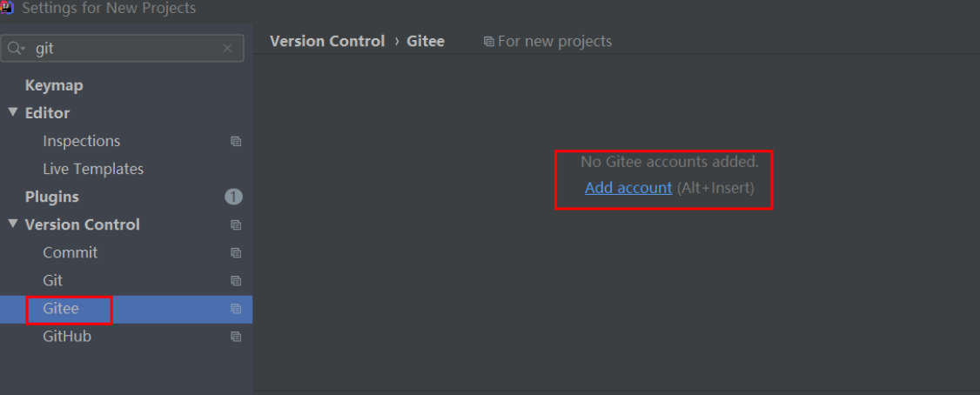
Task: Click the project-level icon beside Version Control
Action: (236, 225)
